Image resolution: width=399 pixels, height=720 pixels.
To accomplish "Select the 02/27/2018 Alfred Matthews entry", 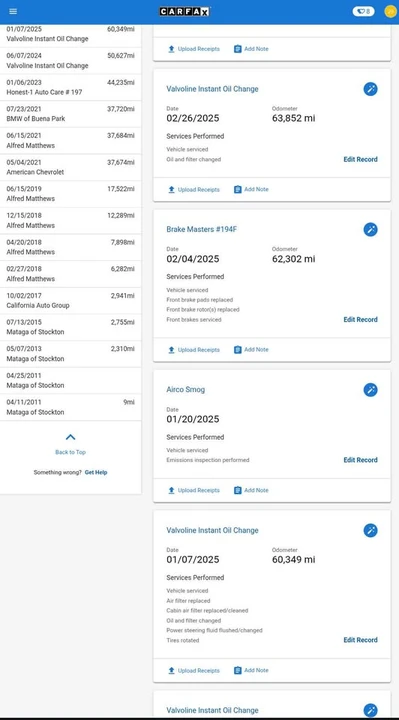I will click(x=70, y=274).
